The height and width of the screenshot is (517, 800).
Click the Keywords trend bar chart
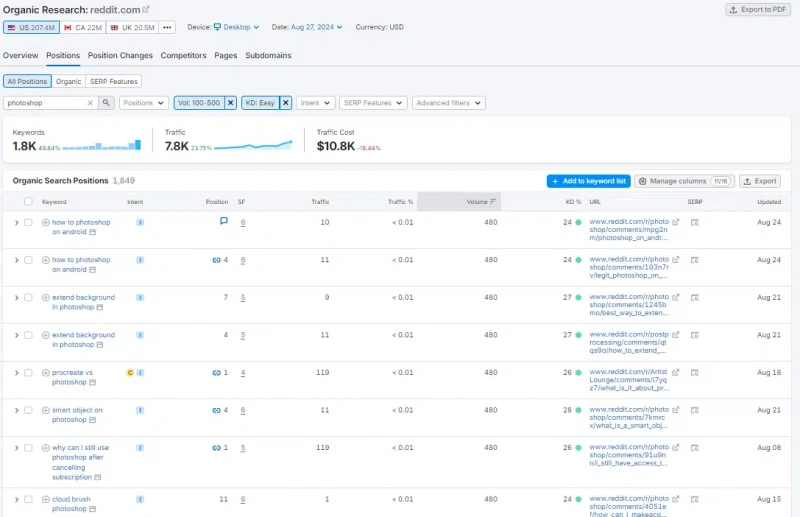point(102,145)
